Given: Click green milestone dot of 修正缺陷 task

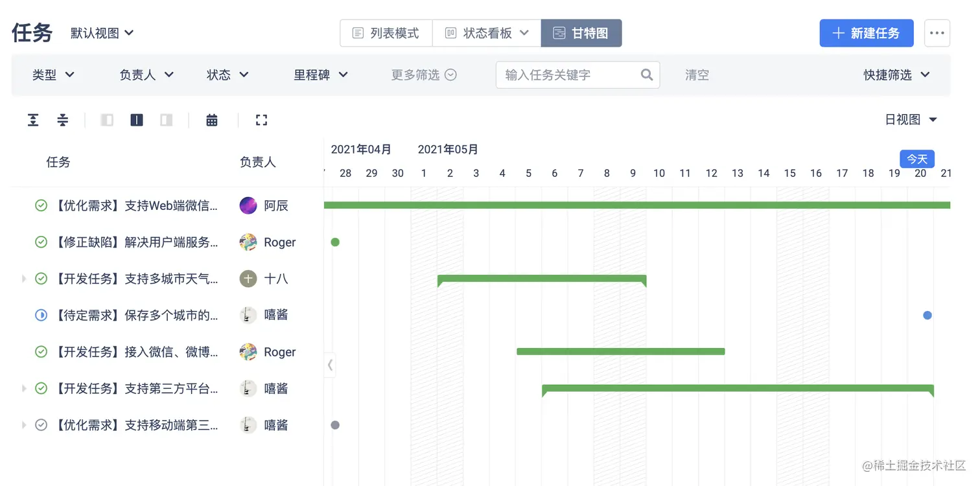Looking at the screenshot, I should [335, 242].
